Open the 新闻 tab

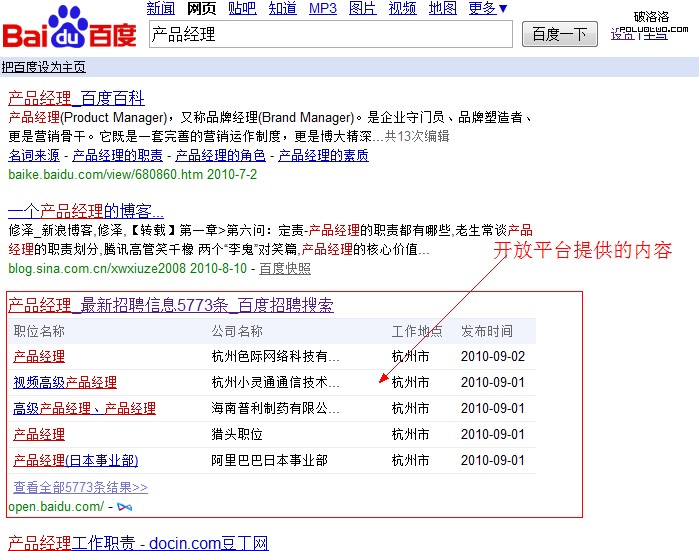[x=160, y=8]
